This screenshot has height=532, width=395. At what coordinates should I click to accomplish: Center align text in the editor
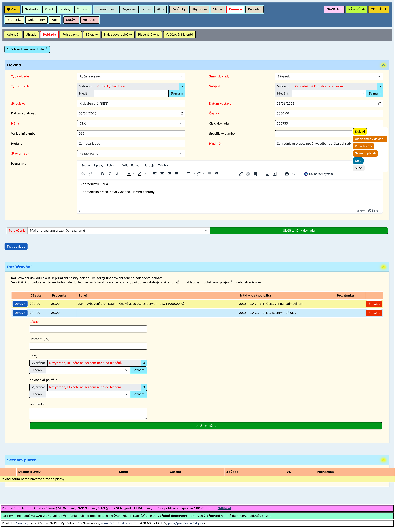pyautogui.click(x=162, y=174)
